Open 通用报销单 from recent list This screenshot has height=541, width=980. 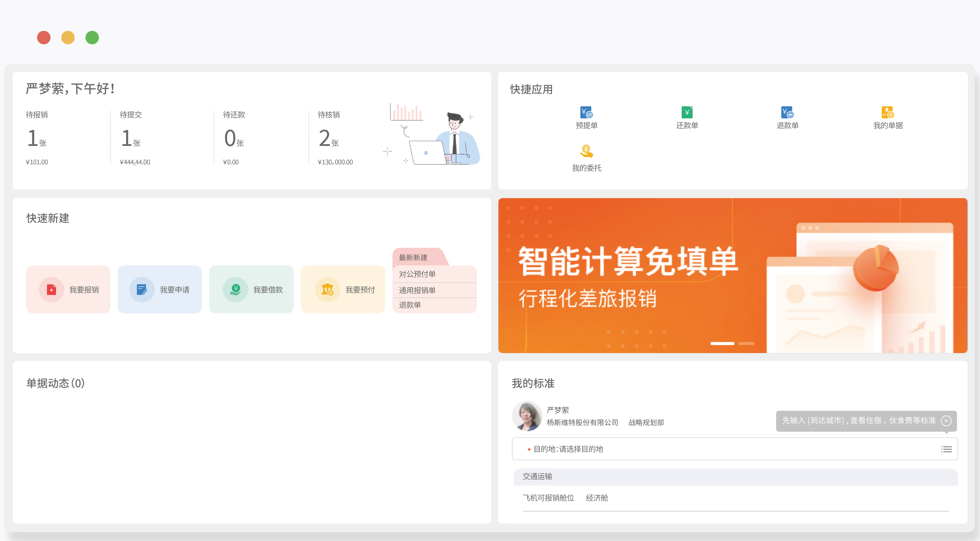click(417, 290)
